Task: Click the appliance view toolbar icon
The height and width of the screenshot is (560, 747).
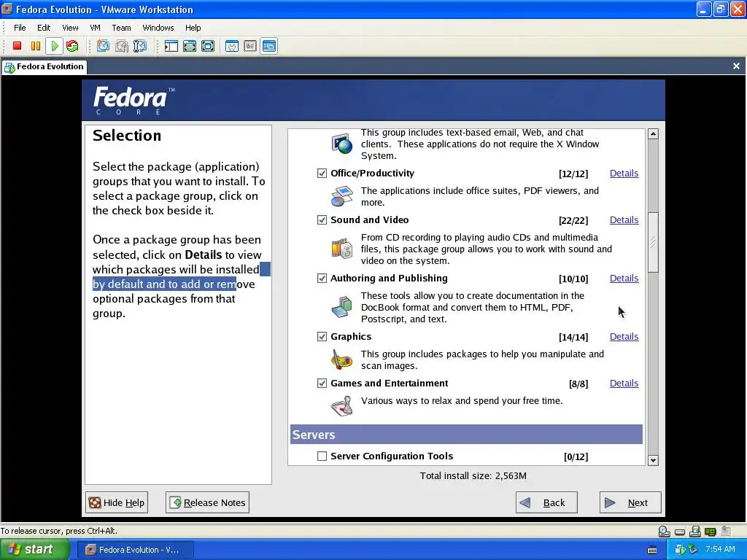Action: pos(250,46)
